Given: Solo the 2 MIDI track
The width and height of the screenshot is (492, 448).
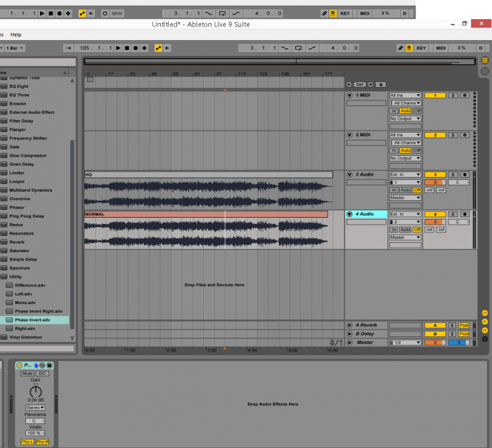Looking at the screenshot, I should tap(453, 135).
